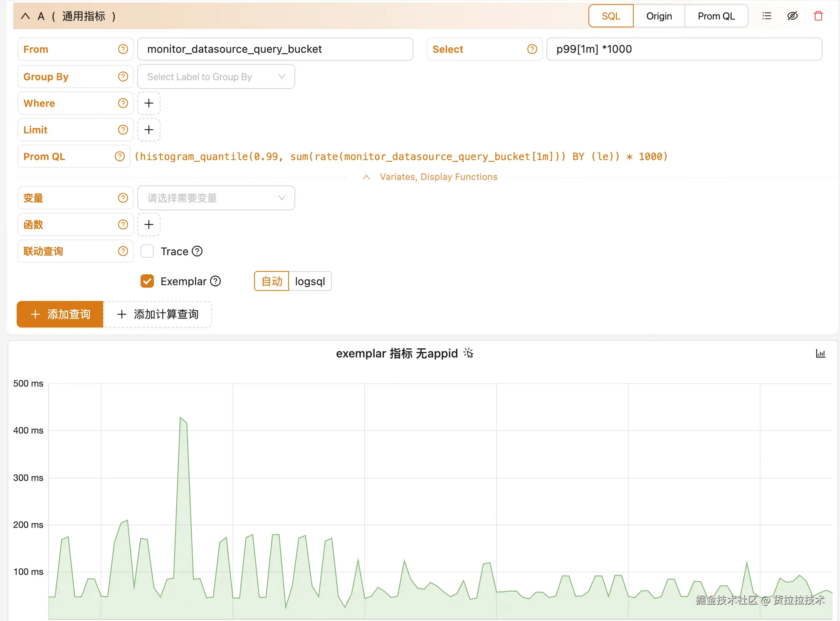Click the chart type icon on panel
This screenshot has height=621, width=840.
pos(820,354)
